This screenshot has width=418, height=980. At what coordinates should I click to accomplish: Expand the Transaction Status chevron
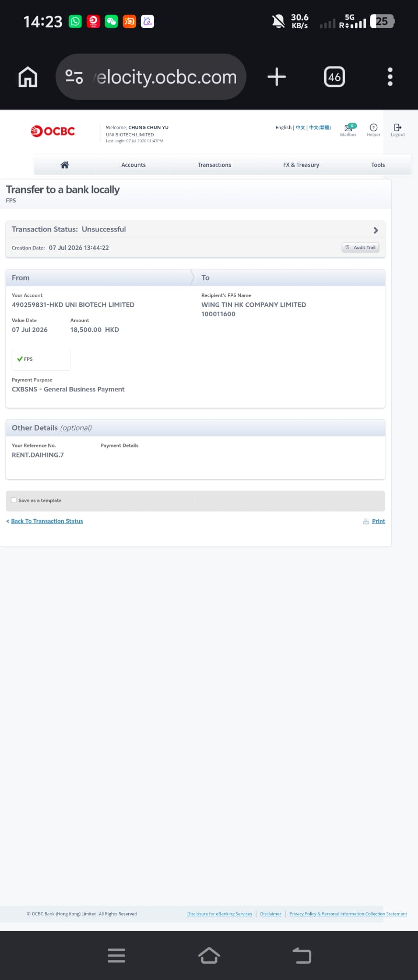(x=376, y=230)
